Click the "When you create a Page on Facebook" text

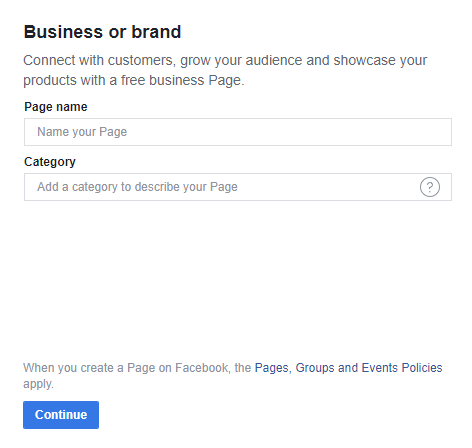tap(126, 368)
